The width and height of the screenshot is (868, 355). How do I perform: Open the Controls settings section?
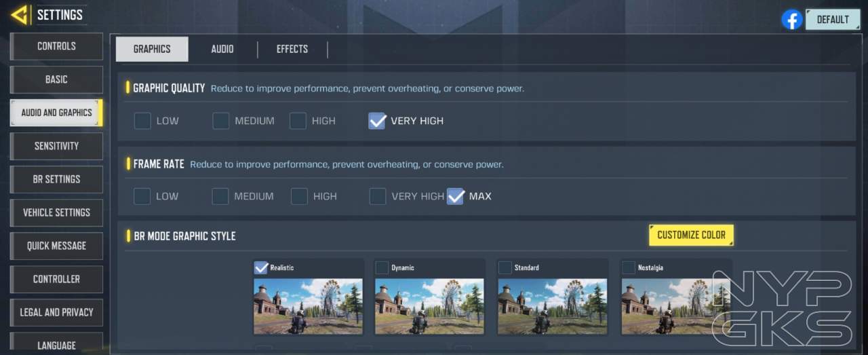pos(56,46)
